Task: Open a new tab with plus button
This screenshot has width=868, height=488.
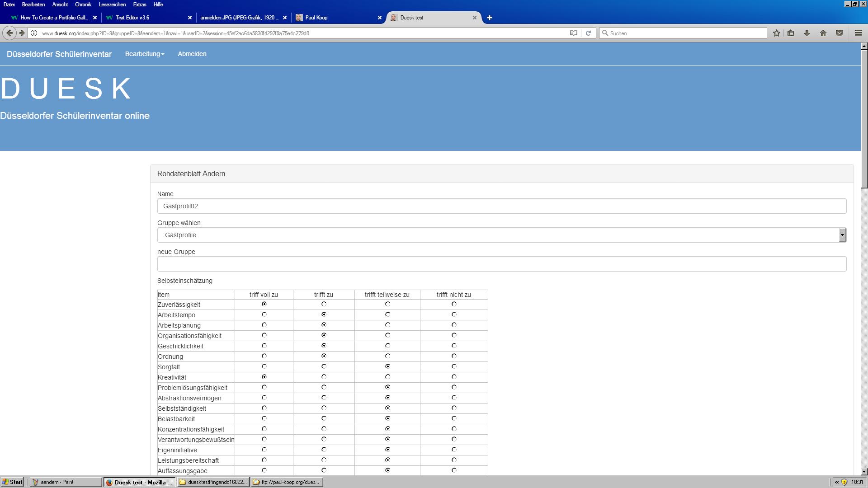Action: point(489,18)
